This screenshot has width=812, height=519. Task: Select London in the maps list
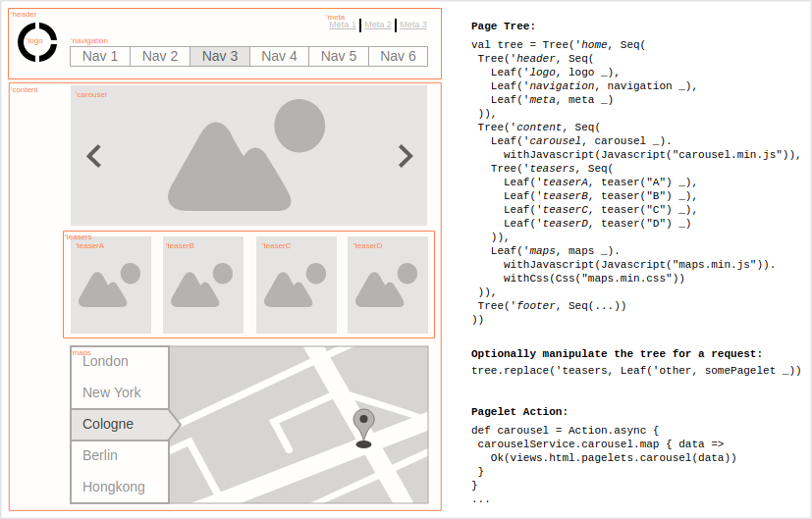(x=120, y=362)
